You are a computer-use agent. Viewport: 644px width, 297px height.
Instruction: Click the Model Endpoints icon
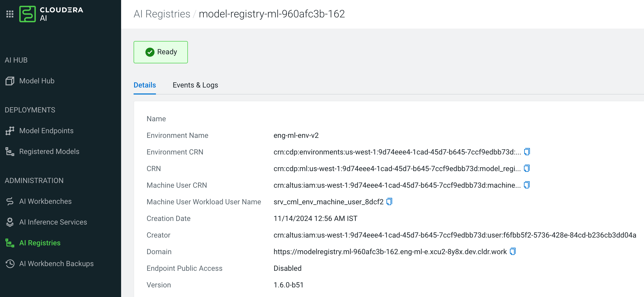coord(10,131)
